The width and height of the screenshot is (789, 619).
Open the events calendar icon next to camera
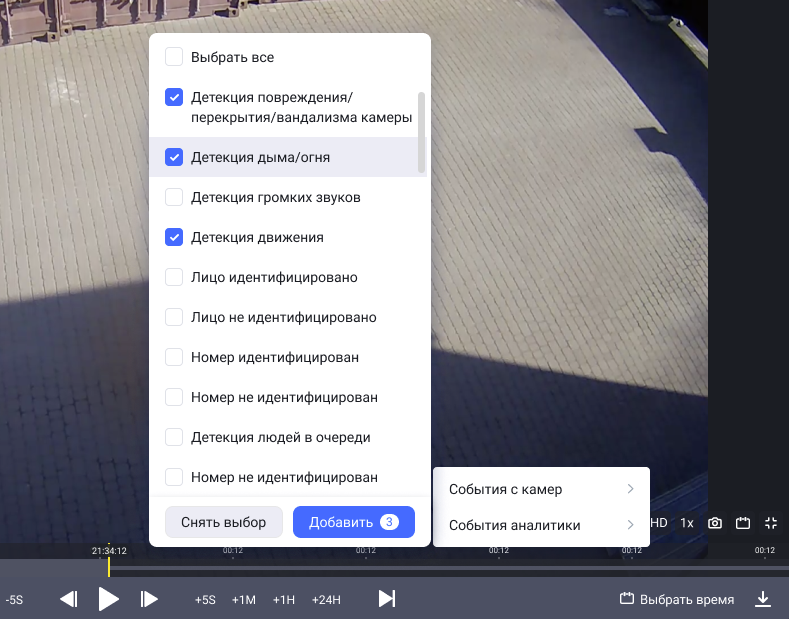pyautogui.click(x=743, y=523)
